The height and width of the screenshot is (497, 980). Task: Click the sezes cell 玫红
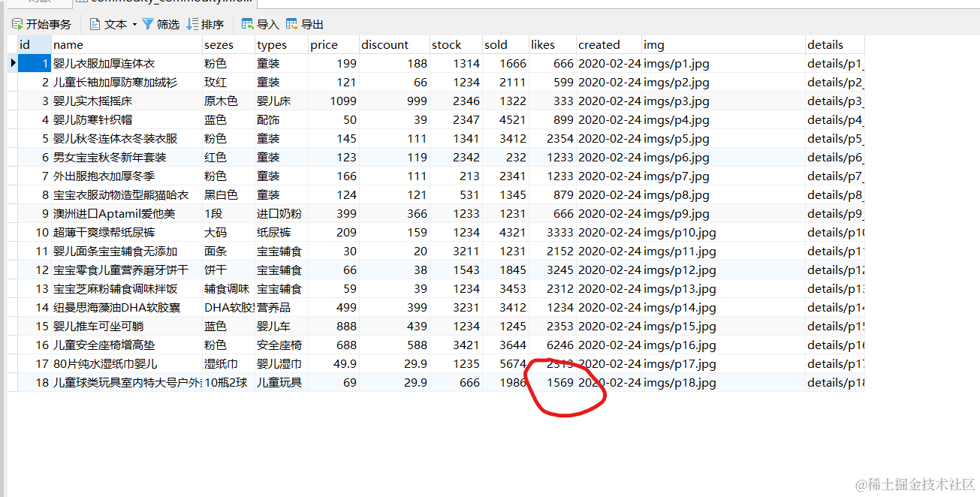point(228,83)
